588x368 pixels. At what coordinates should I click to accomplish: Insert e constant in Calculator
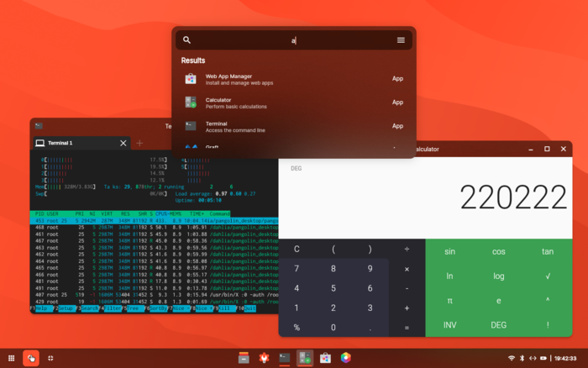pyautogui.click(x=498, y=301)
